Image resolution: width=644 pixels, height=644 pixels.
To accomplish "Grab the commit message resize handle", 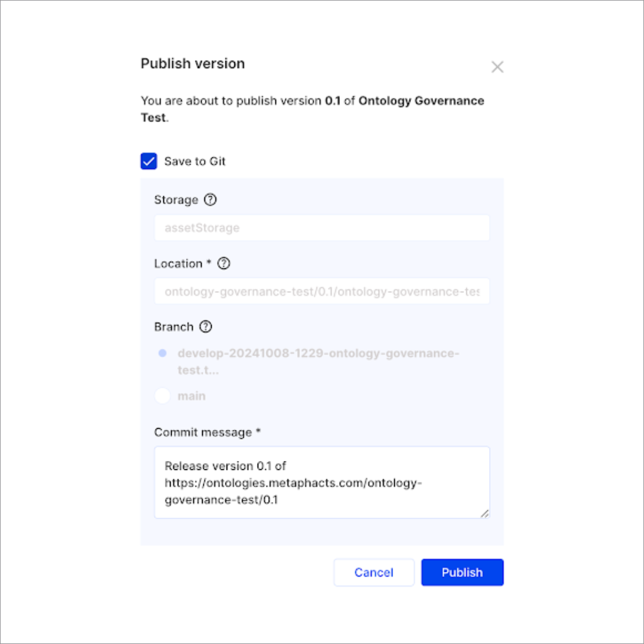I will tap(485, 513).
